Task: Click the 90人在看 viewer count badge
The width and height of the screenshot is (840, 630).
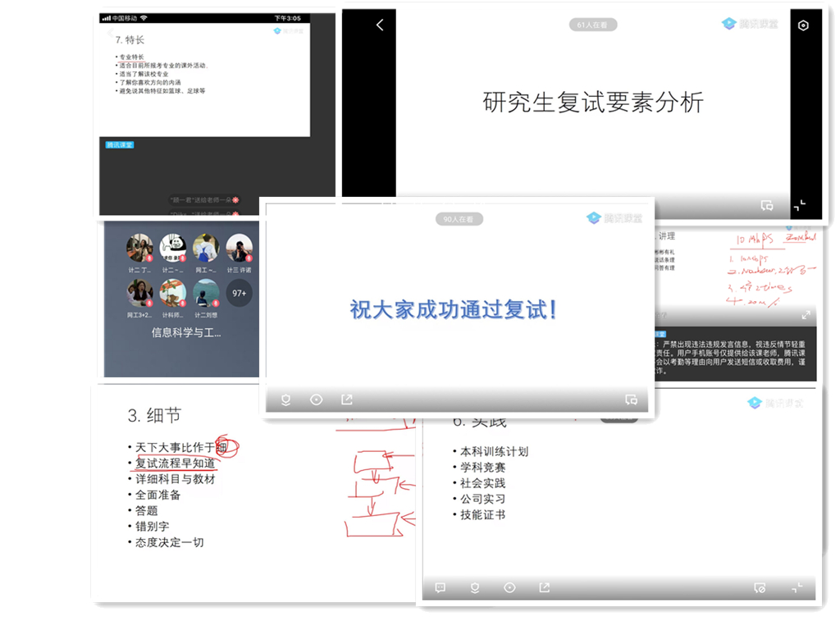Action: [x=459, y=219]
